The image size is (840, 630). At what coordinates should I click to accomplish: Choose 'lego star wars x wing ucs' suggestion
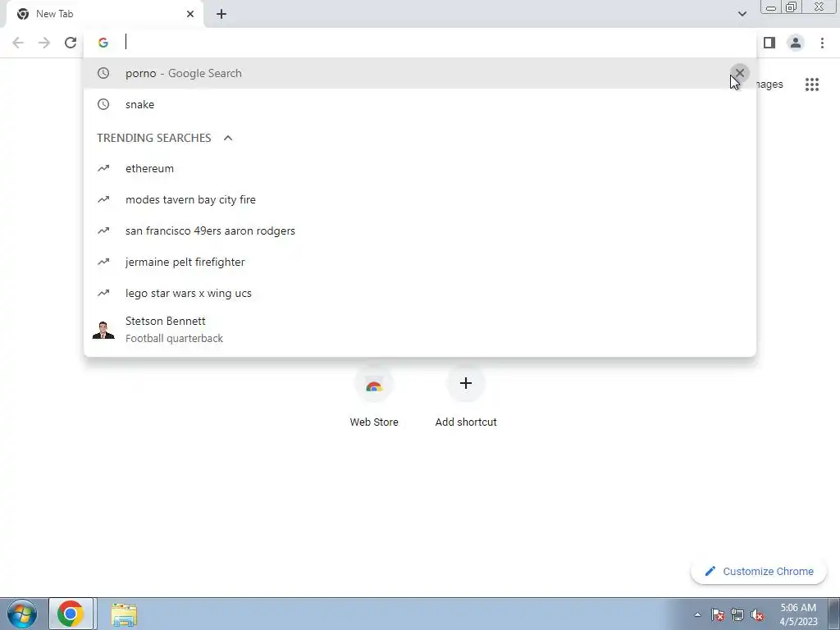(420, 293)
